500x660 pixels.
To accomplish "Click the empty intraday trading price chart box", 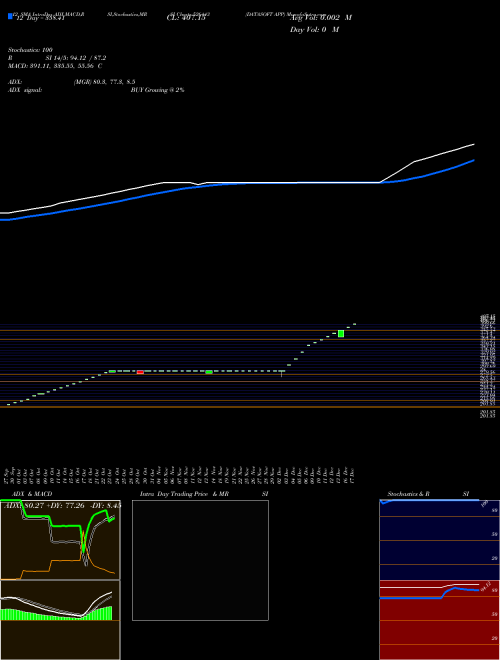I will pyautogui.click(x=200, y=560).
